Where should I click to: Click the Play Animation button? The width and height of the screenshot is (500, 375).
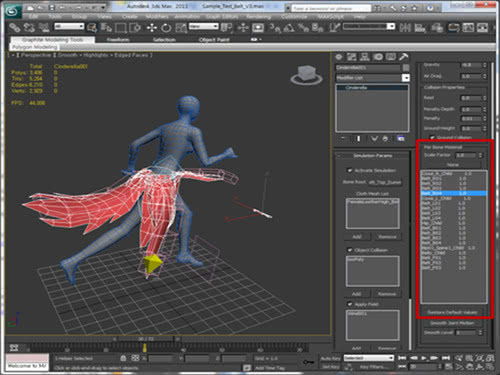[424, 358]
